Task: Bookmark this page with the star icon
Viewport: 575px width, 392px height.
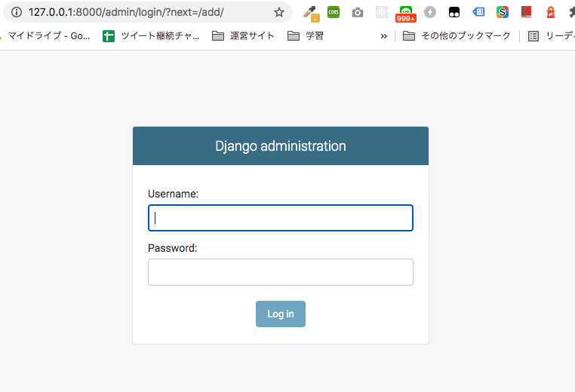Action: [x=279, y=12]
